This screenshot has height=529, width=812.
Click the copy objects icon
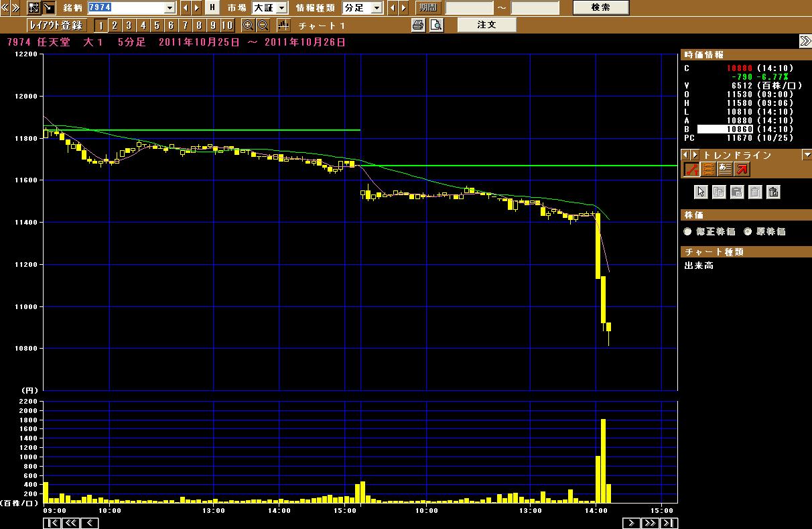[x=719, y=192]
